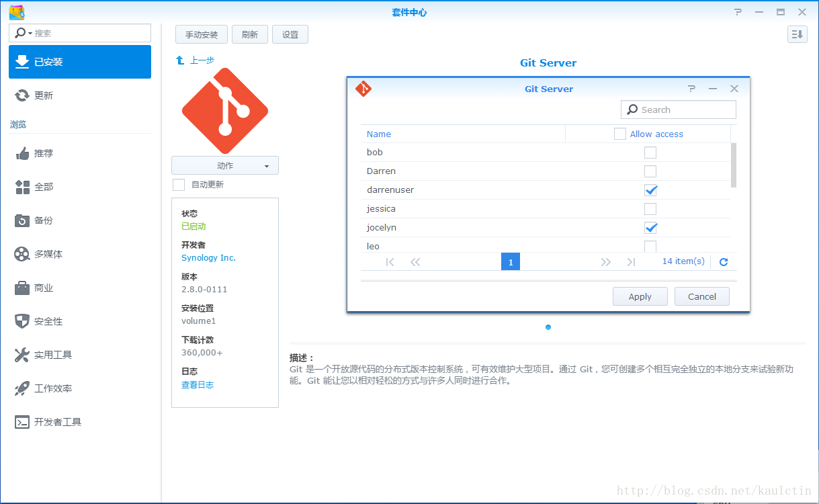Check allow access for jessica
The image size is (819, 504).
click(x=650, y=209)
